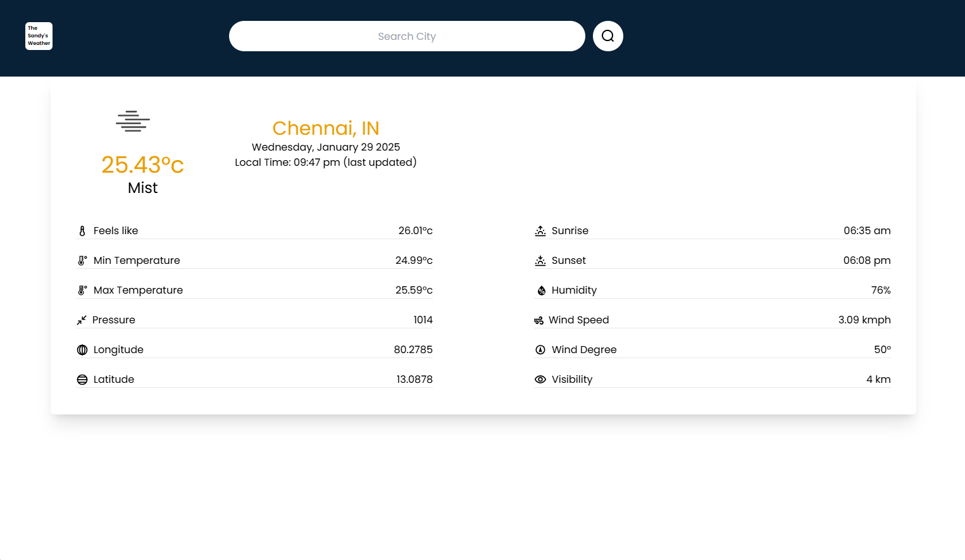Click the Humidity droplet icon
Image resolution: width=965 pixels, height=560 pixels.
541,290
